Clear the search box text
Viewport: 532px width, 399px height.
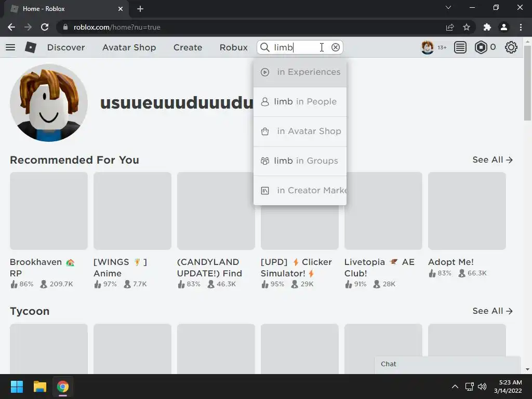[336, 47]
